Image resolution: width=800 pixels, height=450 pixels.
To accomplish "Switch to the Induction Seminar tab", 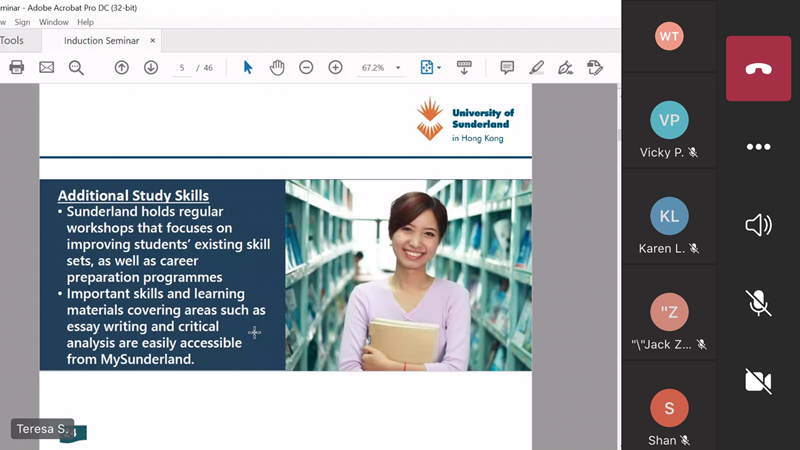I will pyautogui.click(x=102, y=41).
